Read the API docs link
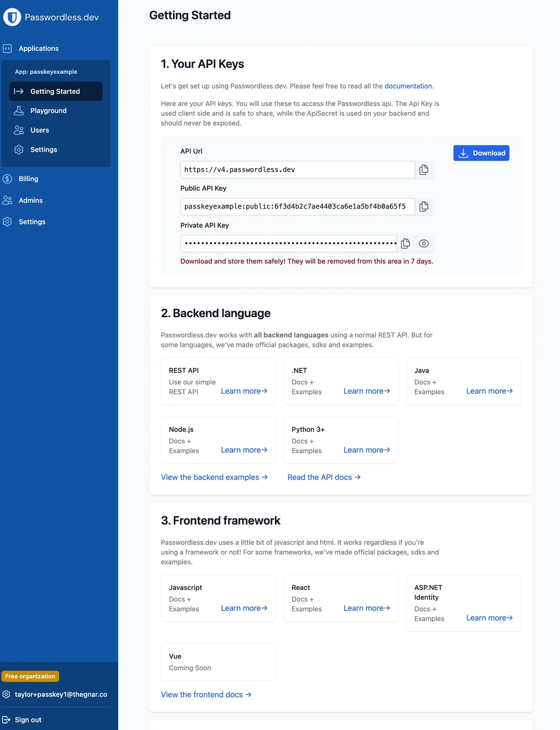560x730 pixels. tap(324, 477)
